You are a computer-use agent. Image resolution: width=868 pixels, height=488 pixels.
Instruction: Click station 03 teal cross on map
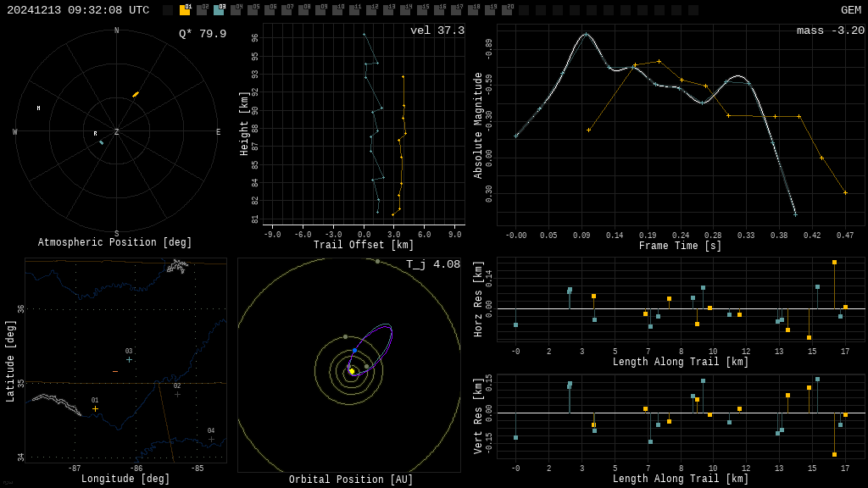[x=129, y=360]
